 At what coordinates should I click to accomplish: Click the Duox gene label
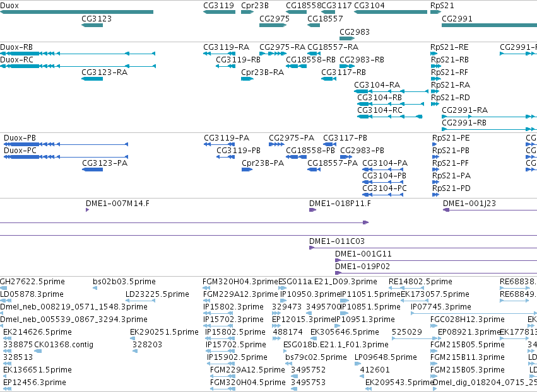(9, 6)
